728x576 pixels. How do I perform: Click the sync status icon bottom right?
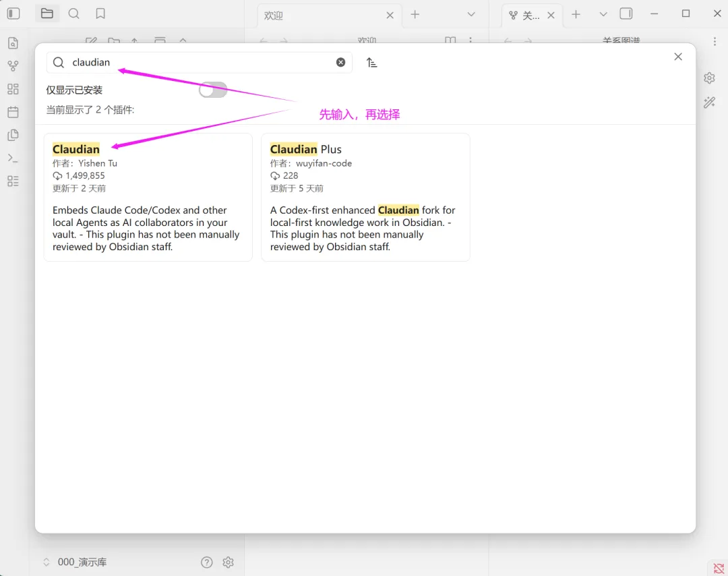pyautogui.click(x=719, y=568)
